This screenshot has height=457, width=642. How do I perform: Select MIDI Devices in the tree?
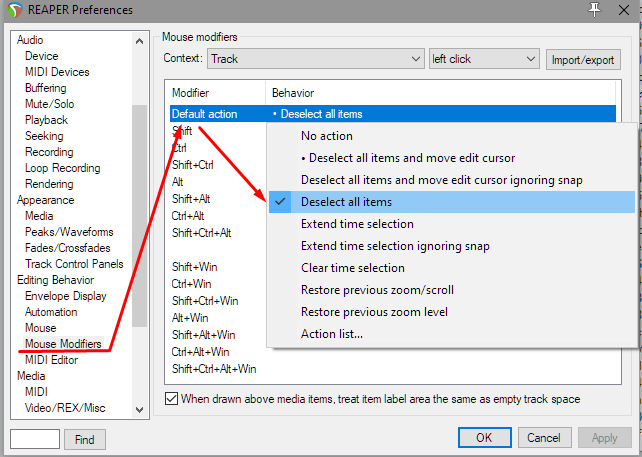[57, 72]
